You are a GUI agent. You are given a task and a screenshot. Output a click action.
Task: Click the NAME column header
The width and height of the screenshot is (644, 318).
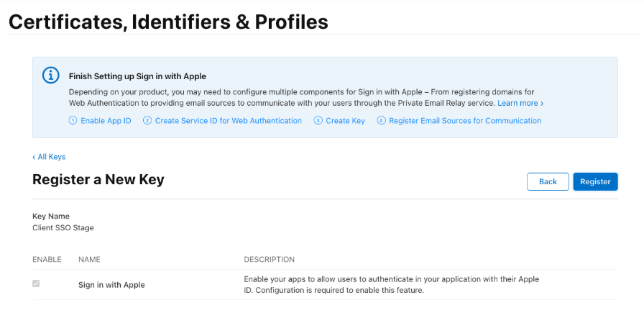(x=89, y=259)
